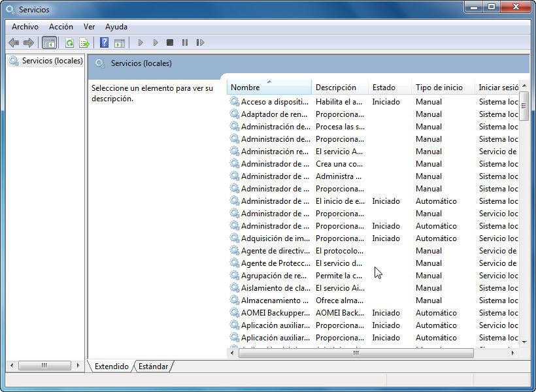Click the Permite la c... description cell
Image resolution: width=536 pixels, height=392 pixels.
339,276
